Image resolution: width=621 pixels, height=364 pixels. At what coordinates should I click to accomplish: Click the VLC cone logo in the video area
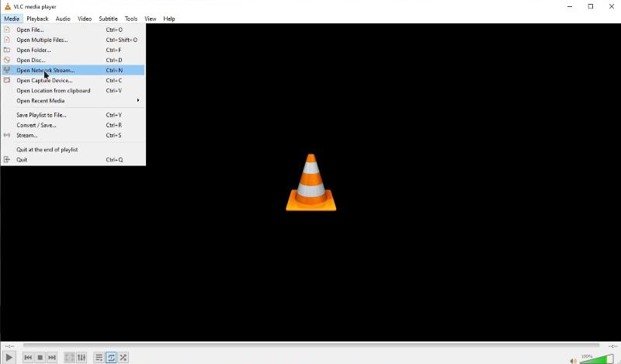point(311,182)
